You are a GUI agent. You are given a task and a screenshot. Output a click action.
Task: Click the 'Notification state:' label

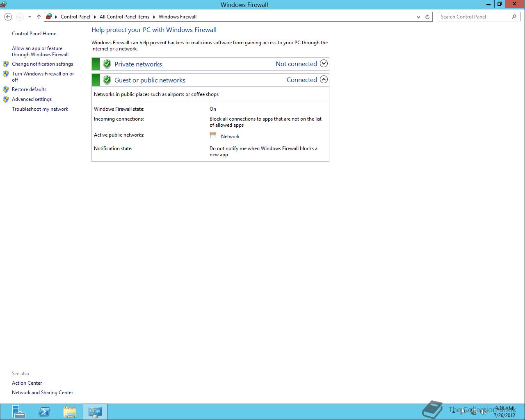coord(113,148)
